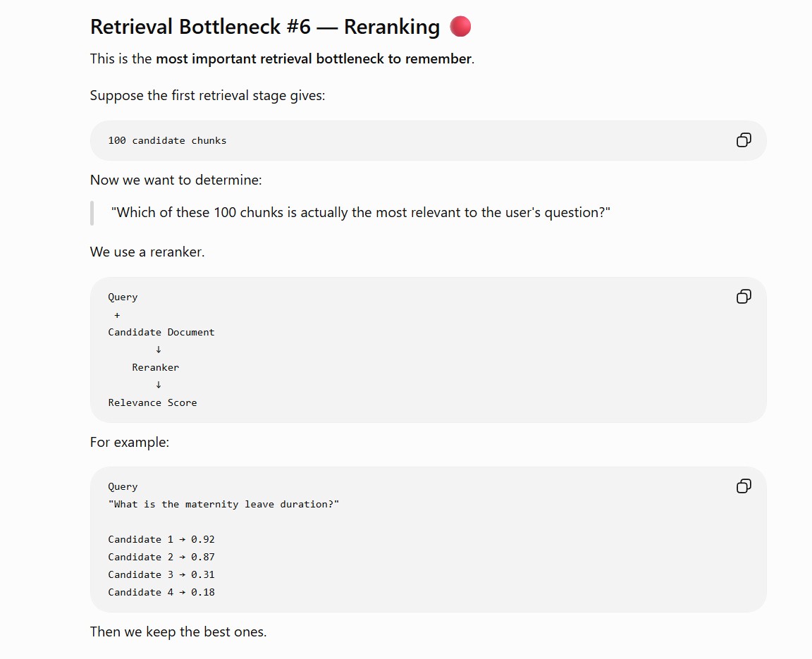The height and width of the screenshot is (659, 812).
Task: Click the "Retrieval Bottleneck #6 — Reranking" heading
Action: click(264, 27)
